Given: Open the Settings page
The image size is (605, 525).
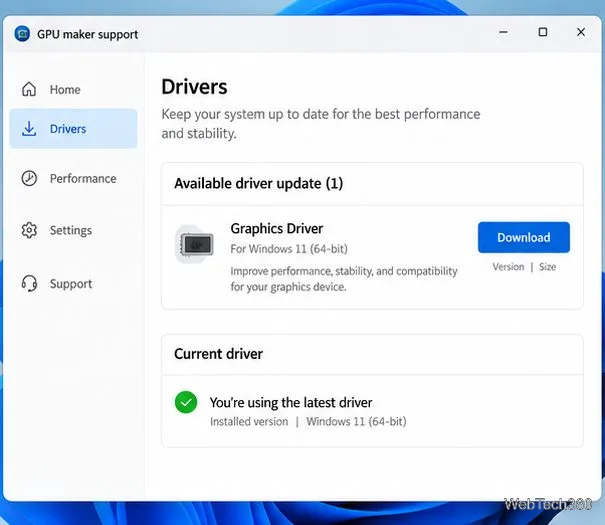Looking at the screenshot, I should click(x=73, y=230).
